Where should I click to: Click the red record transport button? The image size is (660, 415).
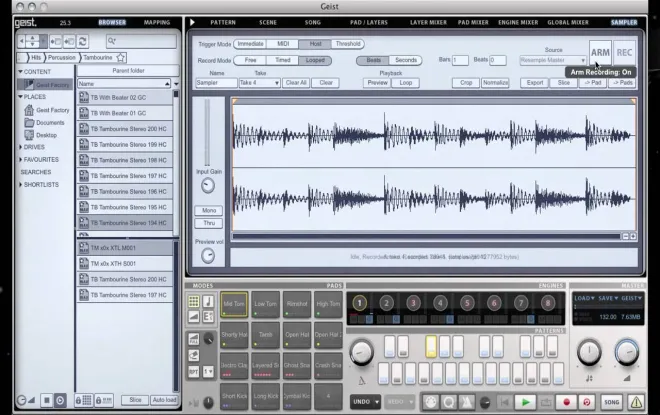[566, 402]
